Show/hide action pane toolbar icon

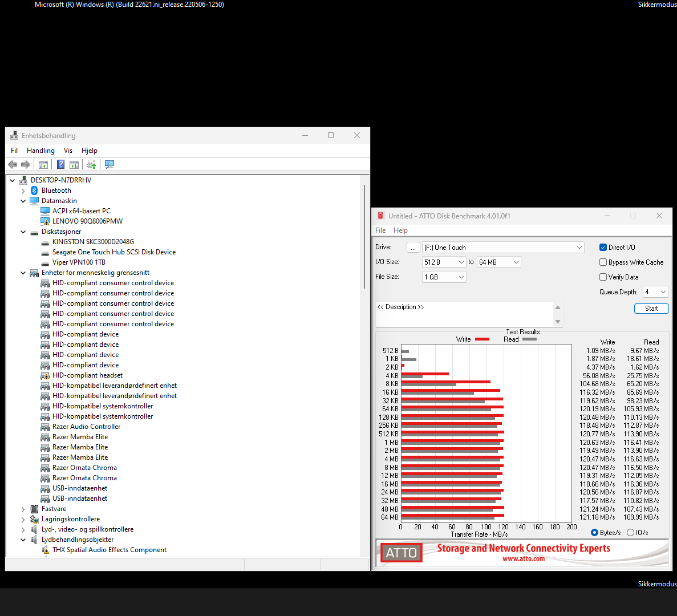pos(74,164)
